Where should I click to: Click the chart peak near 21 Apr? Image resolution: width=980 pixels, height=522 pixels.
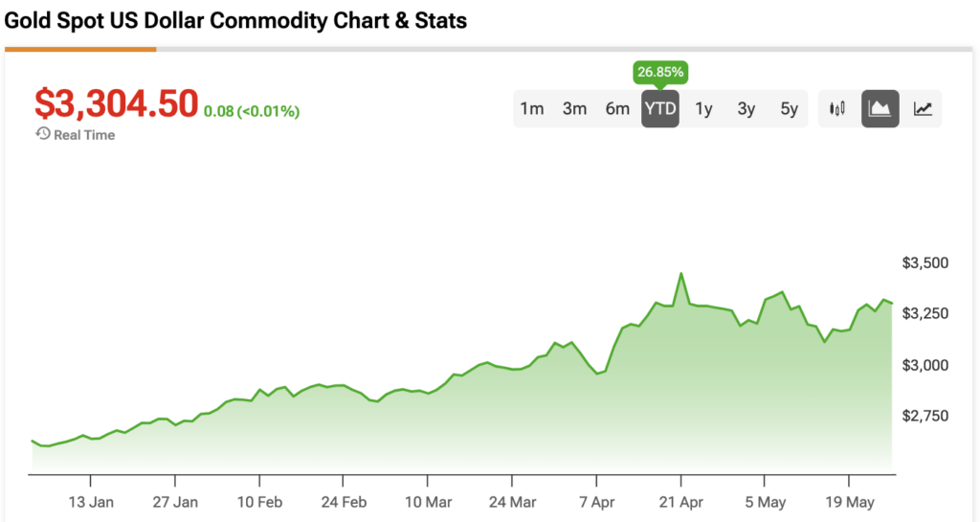point(680,274)
